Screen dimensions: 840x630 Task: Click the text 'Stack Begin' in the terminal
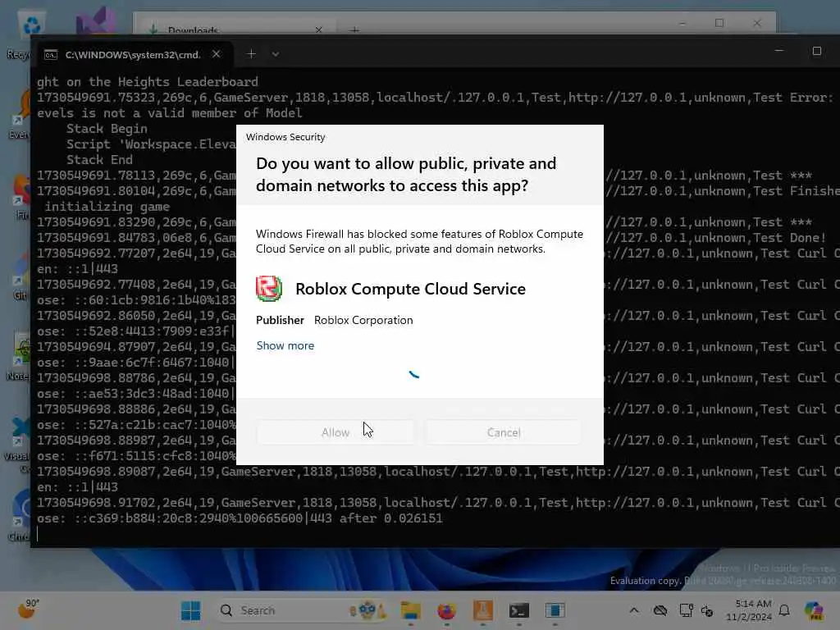(x=107, y=129)
